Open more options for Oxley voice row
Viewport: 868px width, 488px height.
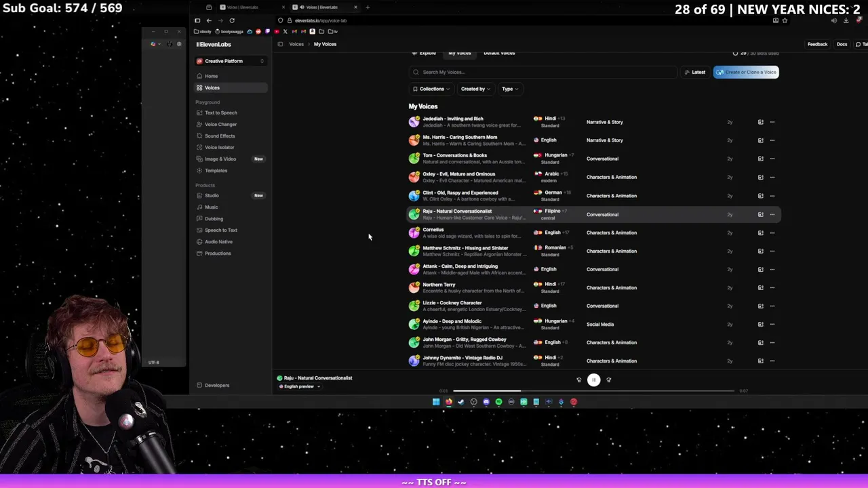[x=772, y=177]
